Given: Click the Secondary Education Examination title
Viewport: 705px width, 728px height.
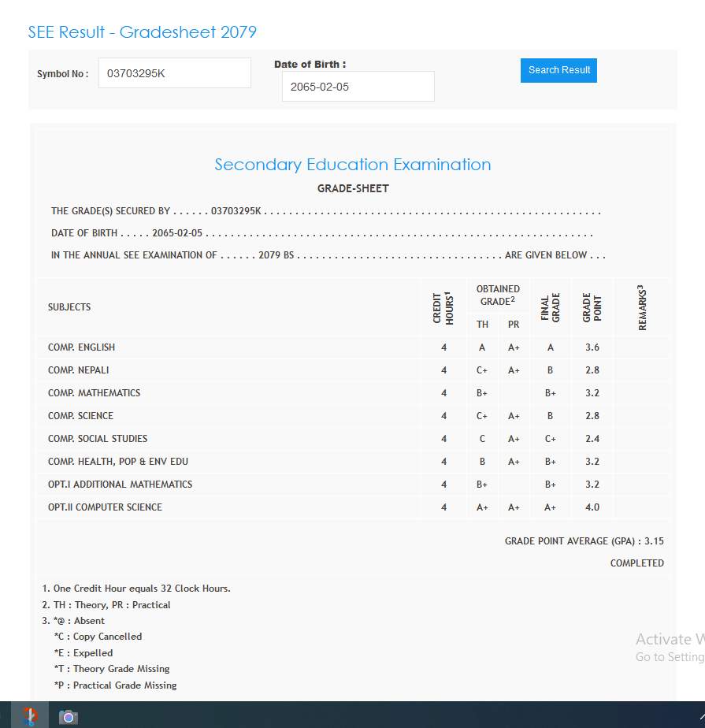Looking at the screenshot, I should 352,165.
